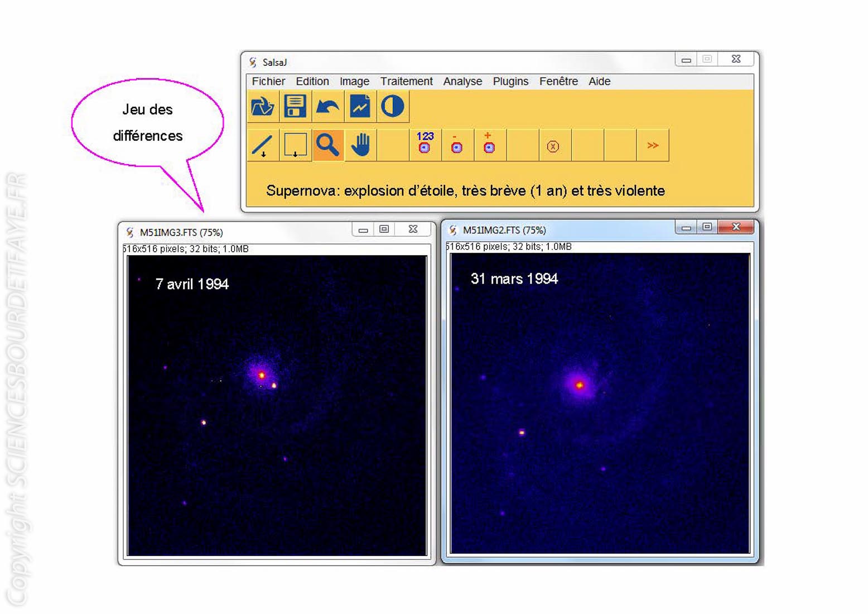Screen dimensions: 868x614
Task: Click the M51IMG2.FTS window title
Action: [504, 230]
